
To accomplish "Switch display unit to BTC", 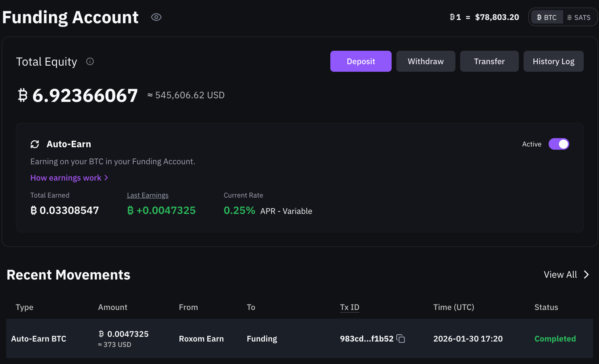I will [547, 17].
